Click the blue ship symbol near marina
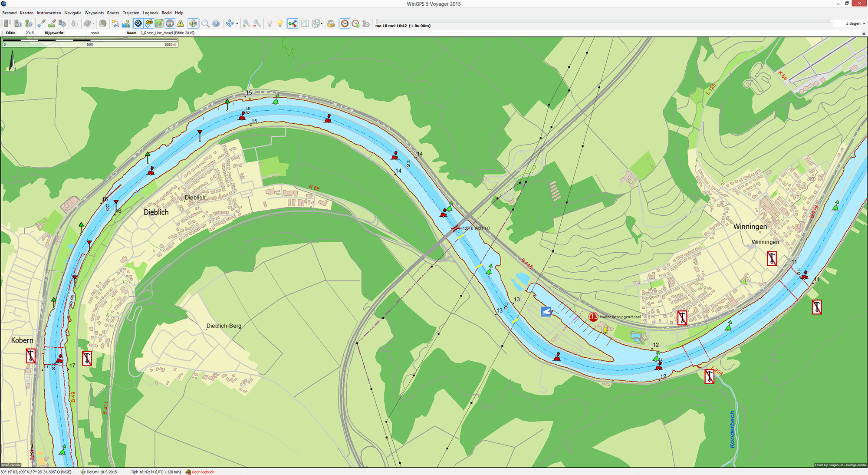868x475 pixels. pyautogui.click(x=546, y=311)
